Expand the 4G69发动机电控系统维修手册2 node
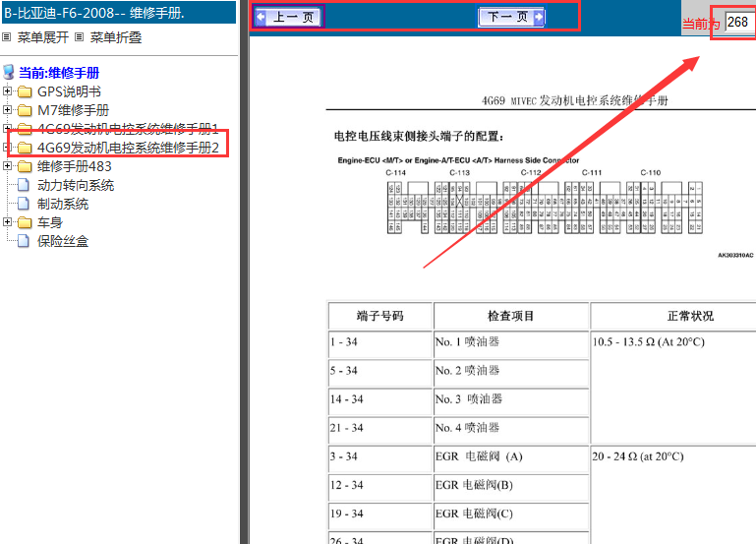This screenshot has height=544, width=756. coord(7,148)
